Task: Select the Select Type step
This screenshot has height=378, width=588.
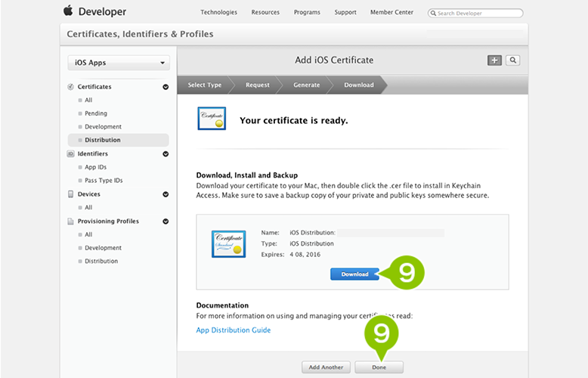Action: [205, 85]
